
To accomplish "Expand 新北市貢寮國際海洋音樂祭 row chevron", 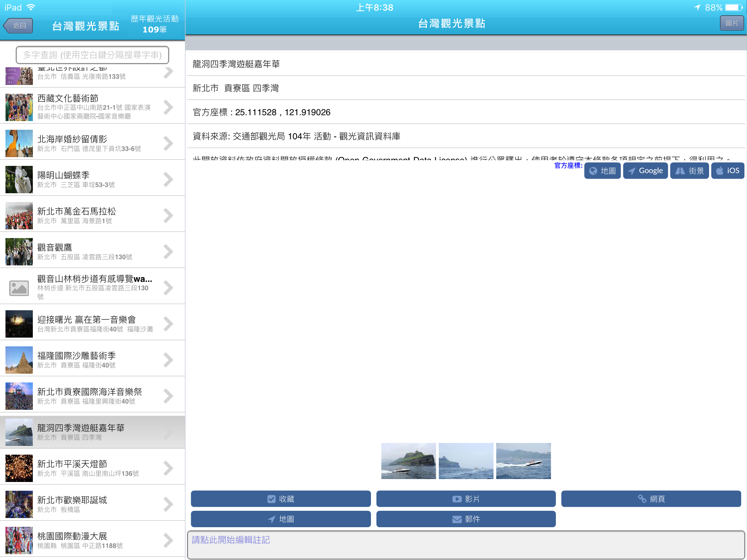I will 168,396.
